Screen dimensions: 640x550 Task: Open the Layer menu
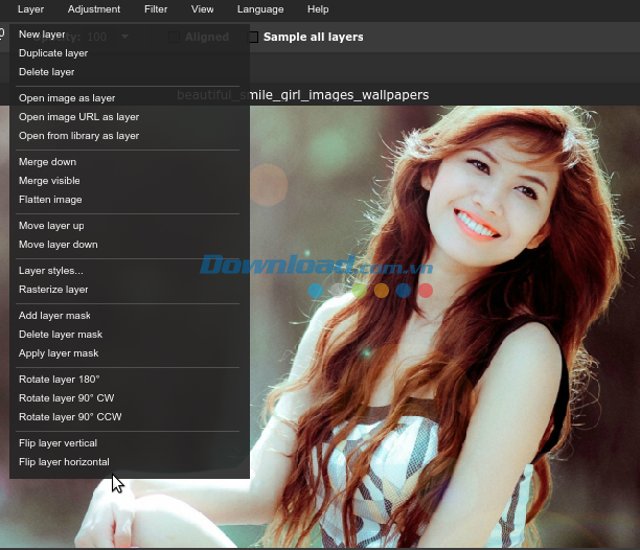pyautogui.click(x=31, y=9)
